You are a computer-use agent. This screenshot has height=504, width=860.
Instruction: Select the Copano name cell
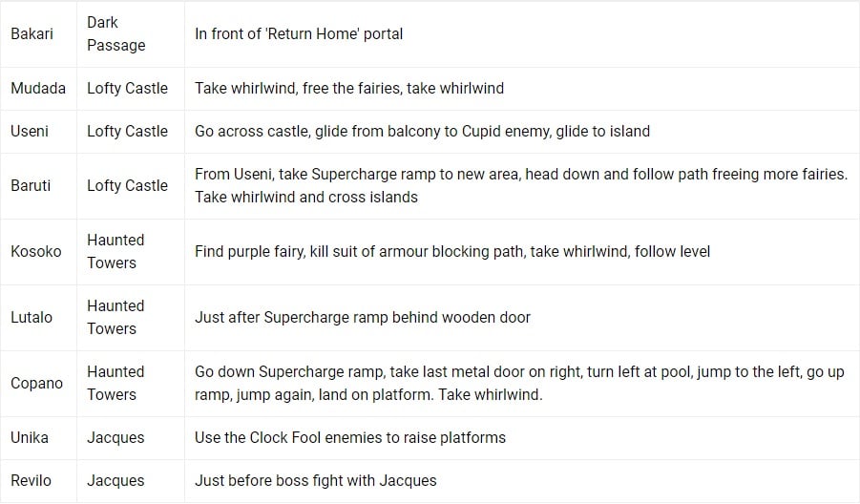pos(36,383)
